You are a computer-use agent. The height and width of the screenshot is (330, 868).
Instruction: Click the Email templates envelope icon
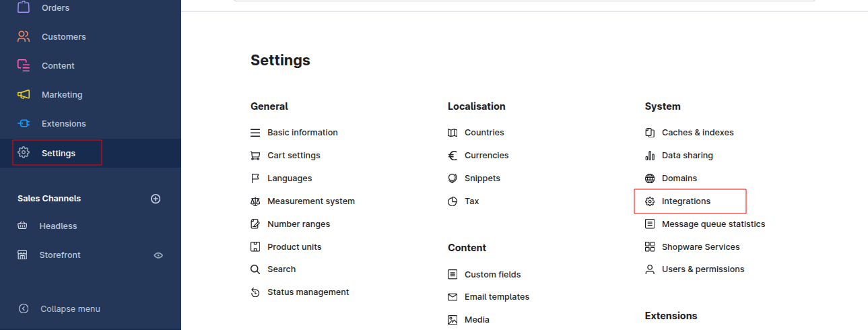(453, 297)
